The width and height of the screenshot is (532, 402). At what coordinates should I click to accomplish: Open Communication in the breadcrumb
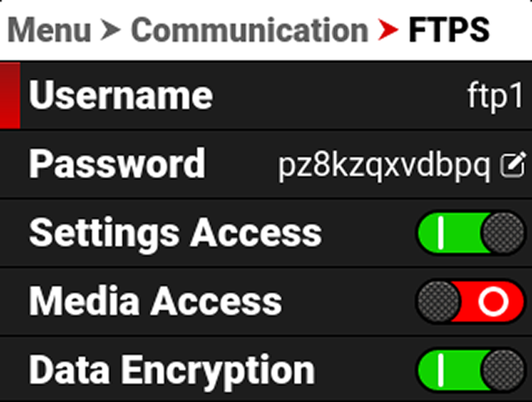[x=250, y=31]
